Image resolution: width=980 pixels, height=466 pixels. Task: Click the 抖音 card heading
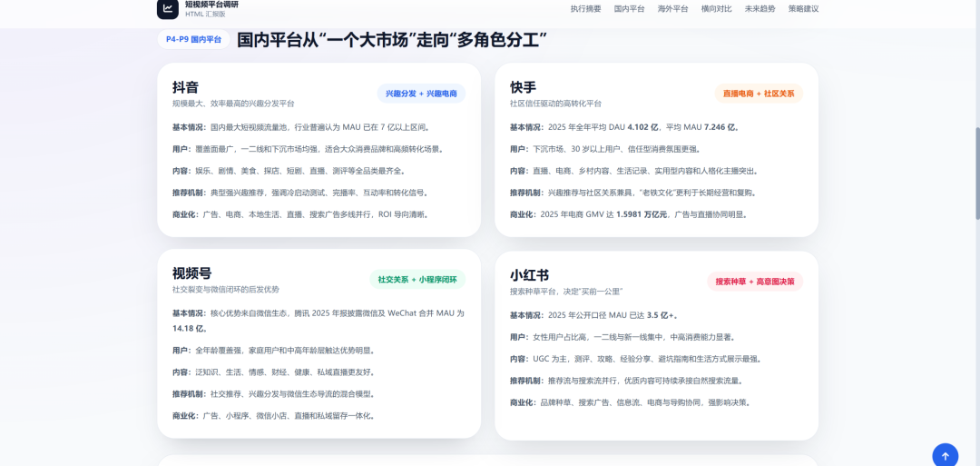click(x=186, y=87)
